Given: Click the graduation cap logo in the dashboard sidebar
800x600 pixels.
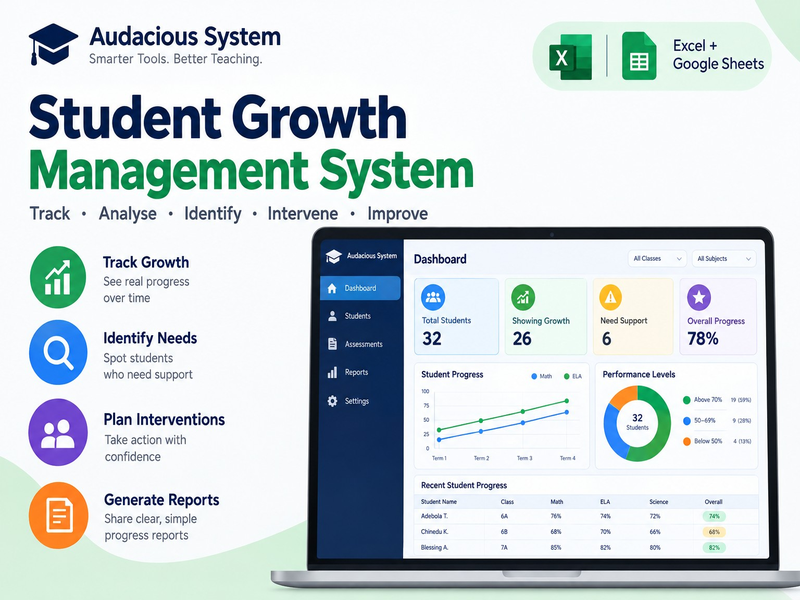Looking at the screenshot, I should click(x=333, y=256).
